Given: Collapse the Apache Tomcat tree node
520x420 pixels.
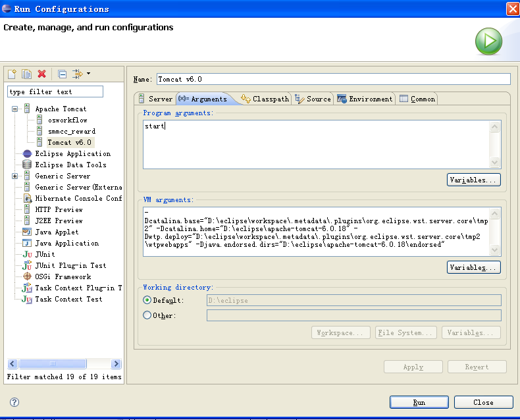Looking at the screenshot, I should click(x=14, y=109).
